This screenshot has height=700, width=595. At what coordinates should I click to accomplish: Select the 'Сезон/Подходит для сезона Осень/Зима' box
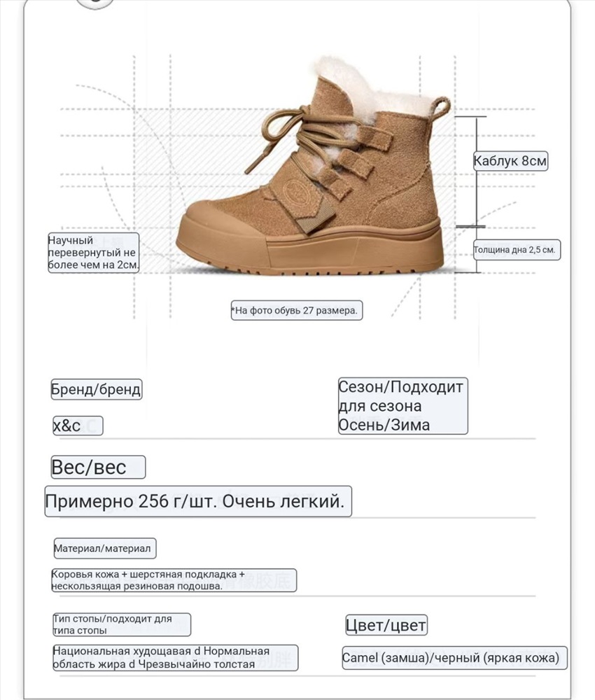(x=402, y=406)
